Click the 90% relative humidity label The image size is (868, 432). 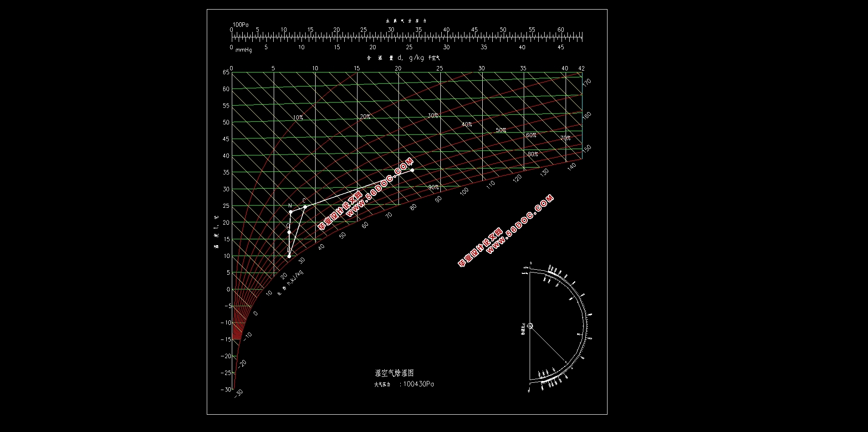(x=434, y=187)
